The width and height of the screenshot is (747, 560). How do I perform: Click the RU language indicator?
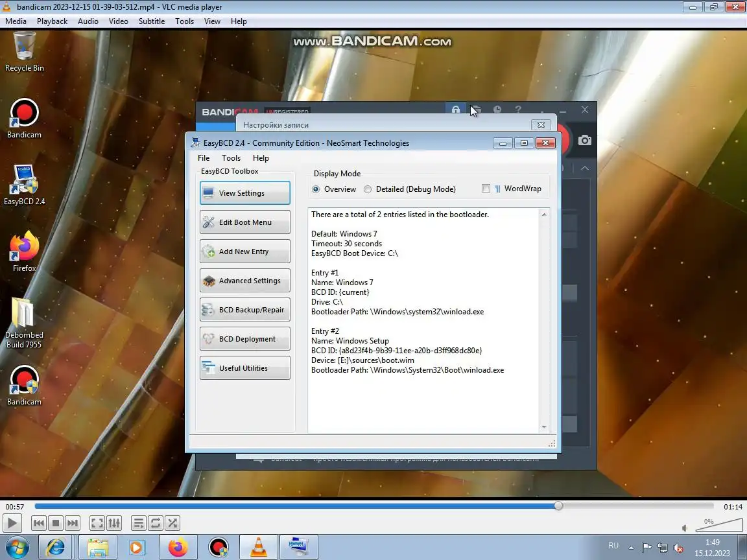(x=613, y=546)
